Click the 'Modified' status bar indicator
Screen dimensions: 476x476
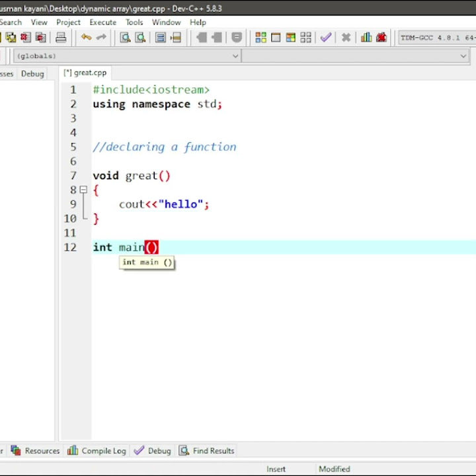click(335, 469)
